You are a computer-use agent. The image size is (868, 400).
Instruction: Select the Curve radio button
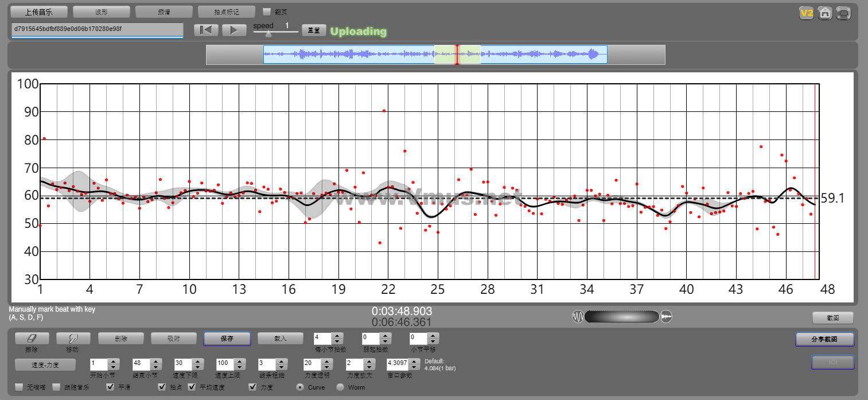coord(300,387)
